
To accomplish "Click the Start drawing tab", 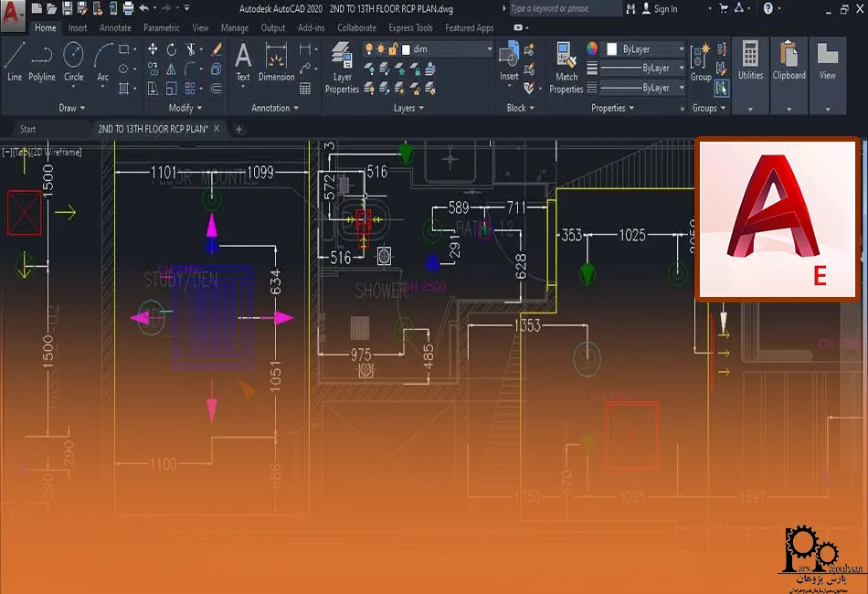I will [27, 128].
